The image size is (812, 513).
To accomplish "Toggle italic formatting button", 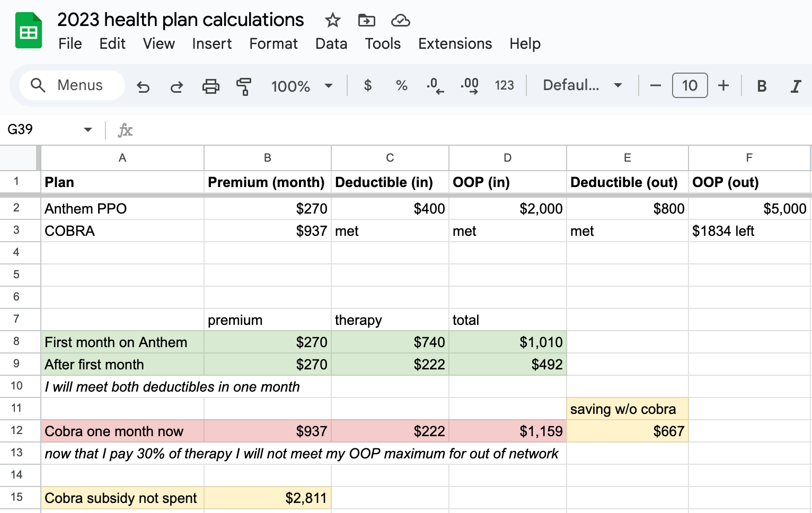I will pyautogui.click(x=796, y=86).
